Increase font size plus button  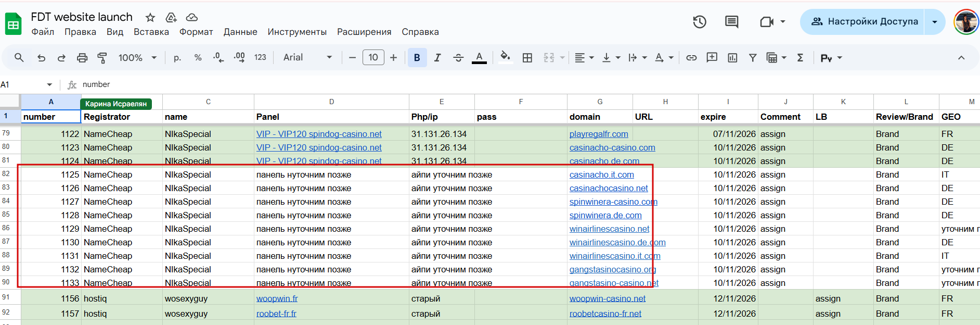click(393, 58)
